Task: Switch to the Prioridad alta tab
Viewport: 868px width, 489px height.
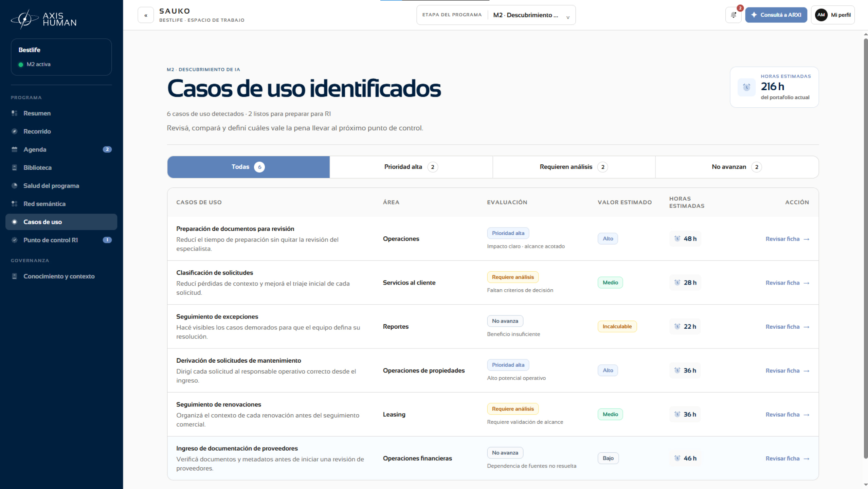Action: click(411, 167)
